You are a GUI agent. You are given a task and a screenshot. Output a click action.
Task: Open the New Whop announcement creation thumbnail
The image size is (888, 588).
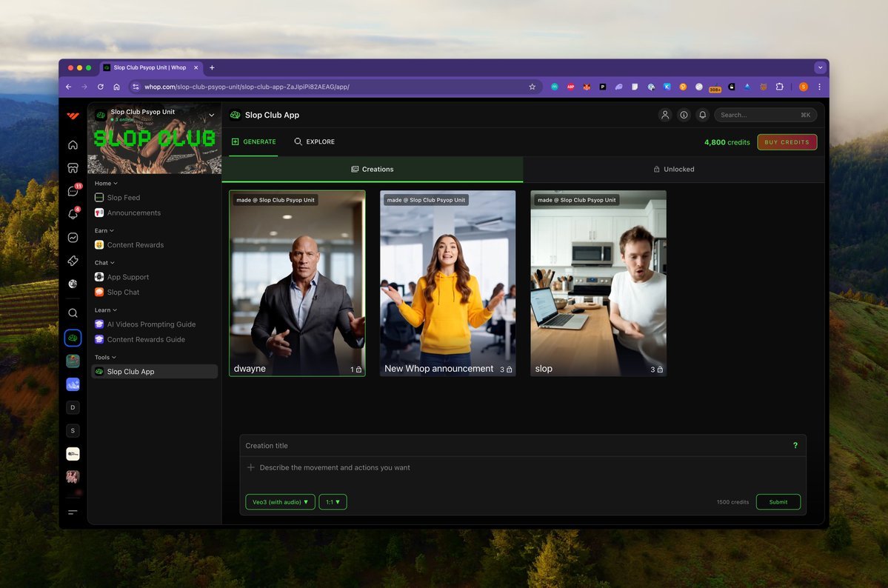tap(448, 283)
